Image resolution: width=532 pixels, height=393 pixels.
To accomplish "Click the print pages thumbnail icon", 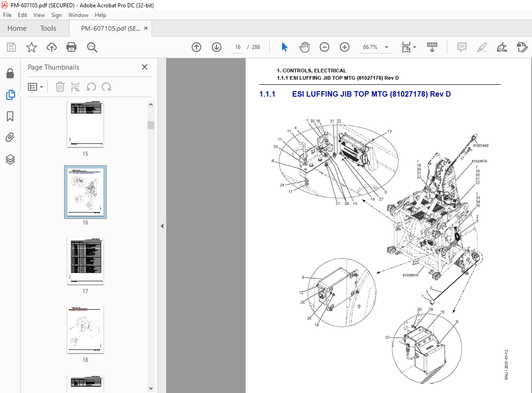I will [x=76, y=87].
